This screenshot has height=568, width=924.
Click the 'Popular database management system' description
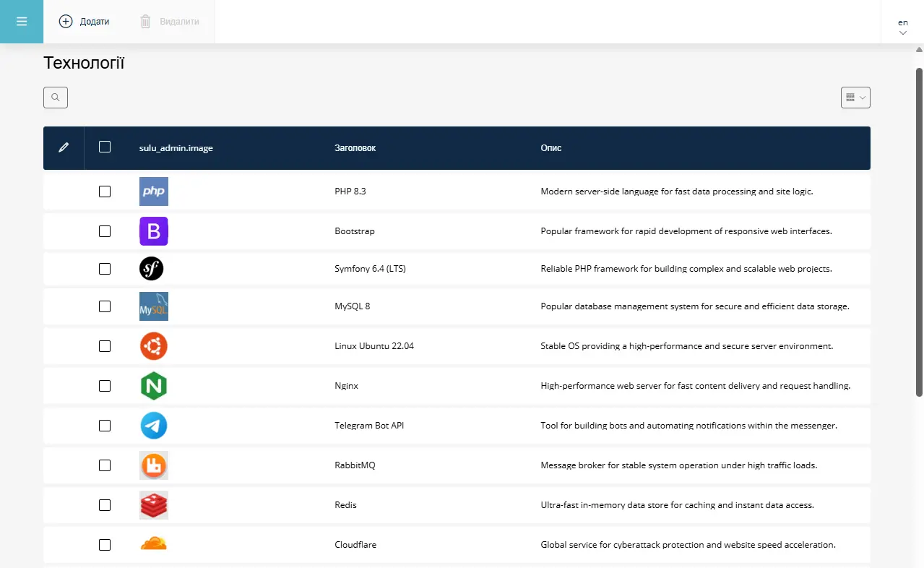pyautogui.click(x=695, y=306)
